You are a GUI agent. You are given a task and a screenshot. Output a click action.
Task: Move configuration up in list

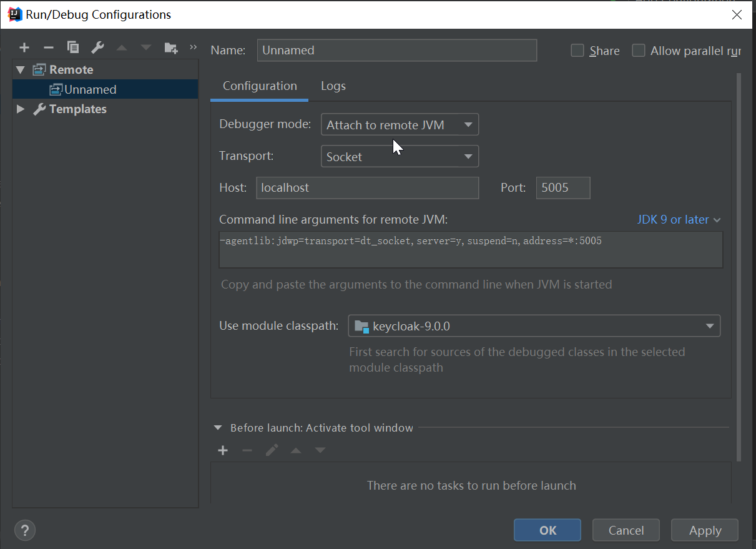pos(122,47)
